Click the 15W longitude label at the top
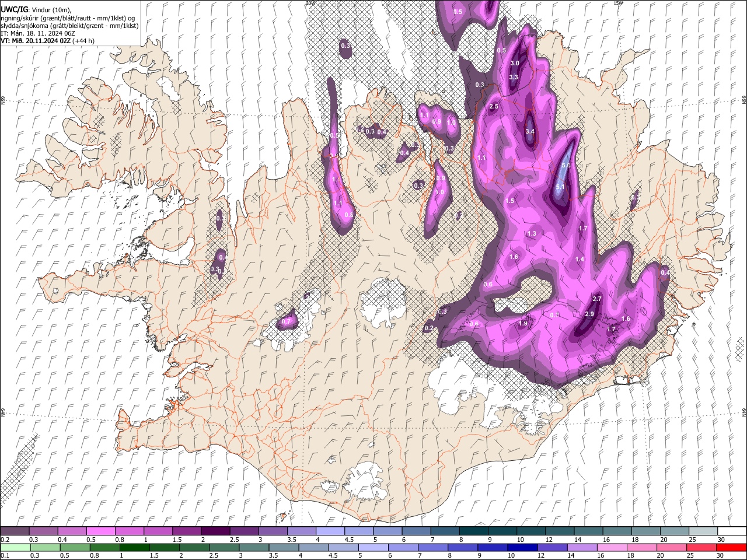 tap(618, 3)
